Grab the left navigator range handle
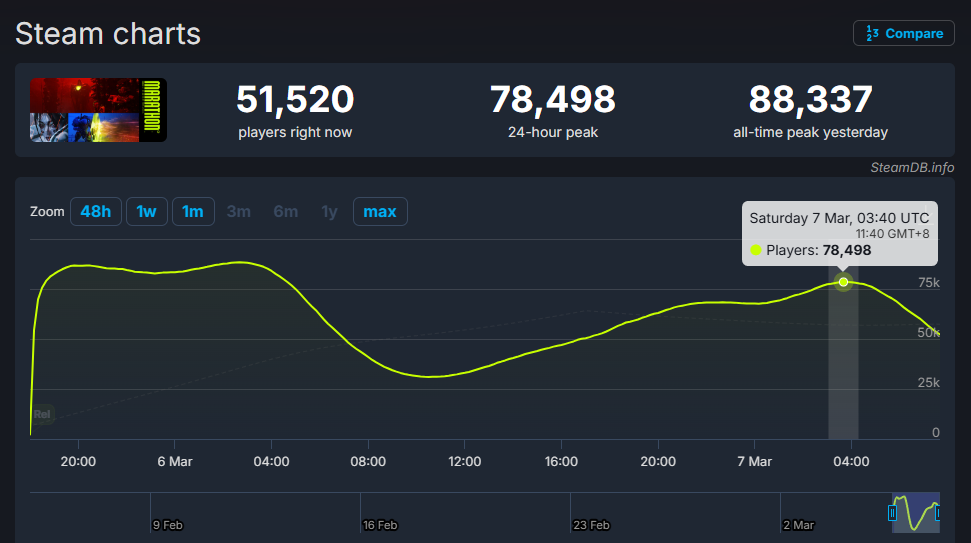971x543 pixels. pos(892,513)
